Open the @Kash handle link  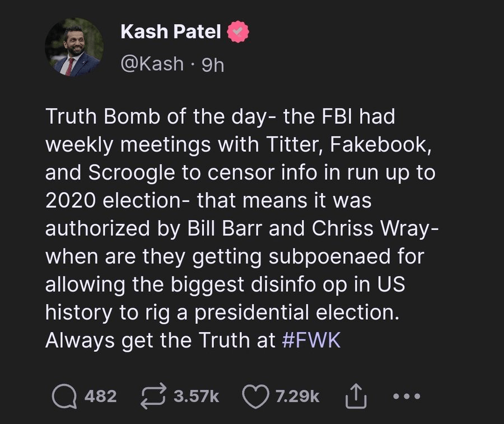pyautogui.click(x=152, y=64)
